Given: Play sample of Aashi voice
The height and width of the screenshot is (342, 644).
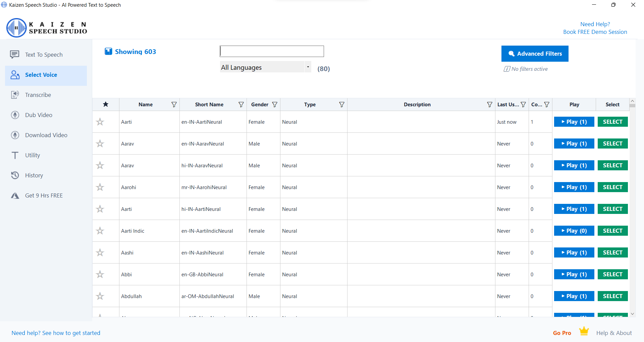Looking at the screenshot, I should (x=574, y=252).
